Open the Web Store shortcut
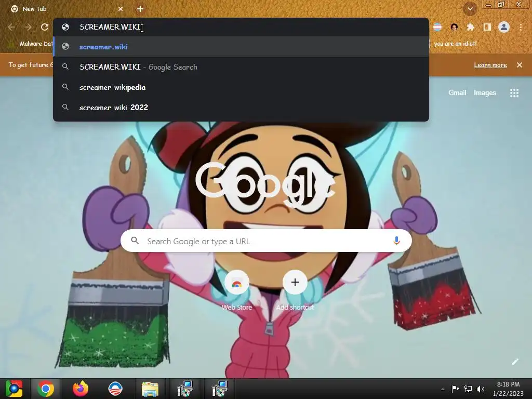 [237, 290]
